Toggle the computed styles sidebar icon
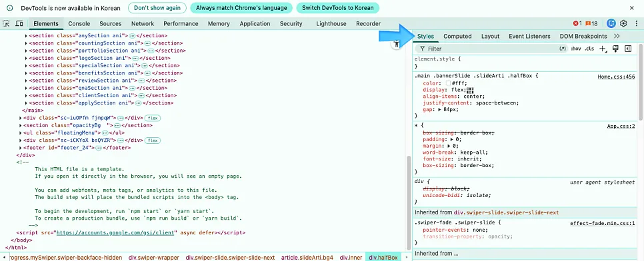This screenshot has width=644, height=261. point(627,49)
